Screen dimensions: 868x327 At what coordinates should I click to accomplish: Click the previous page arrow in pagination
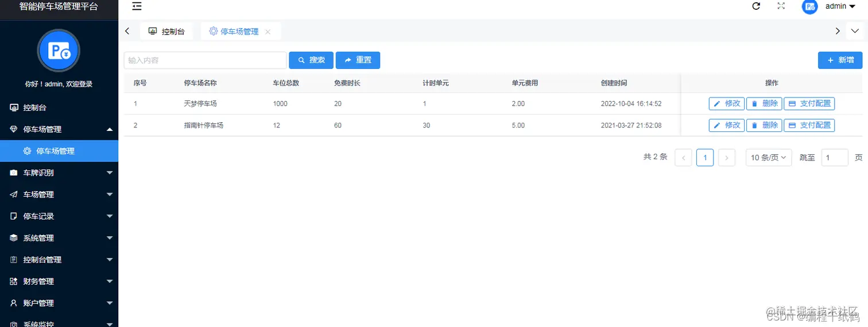click(683, 158)
